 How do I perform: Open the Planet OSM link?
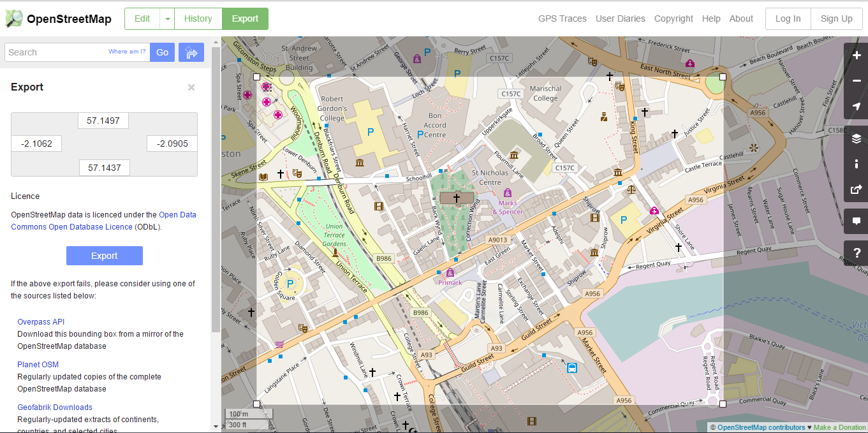coord(38,365)
